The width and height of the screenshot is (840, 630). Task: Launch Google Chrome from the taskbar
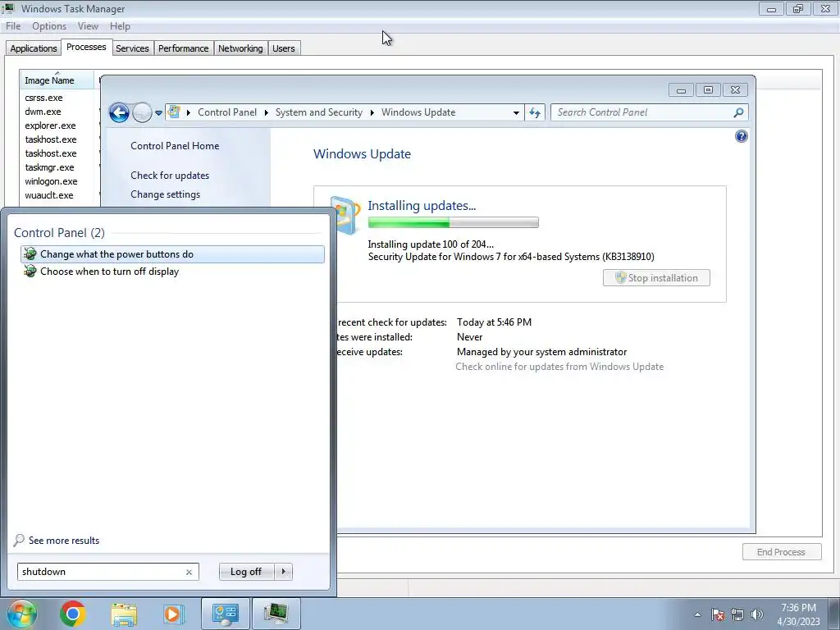73,614
